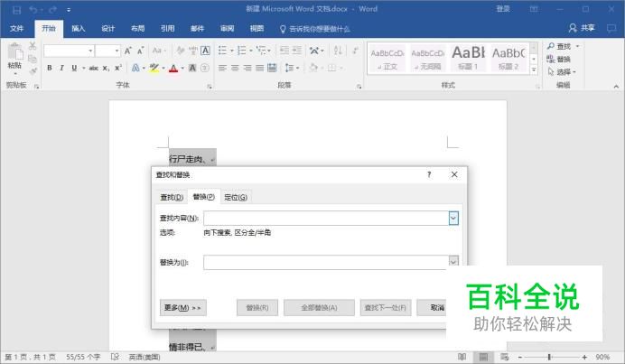Click the Replace All (全部替换 A) button
625x364 pixels.
coord(319,307)
